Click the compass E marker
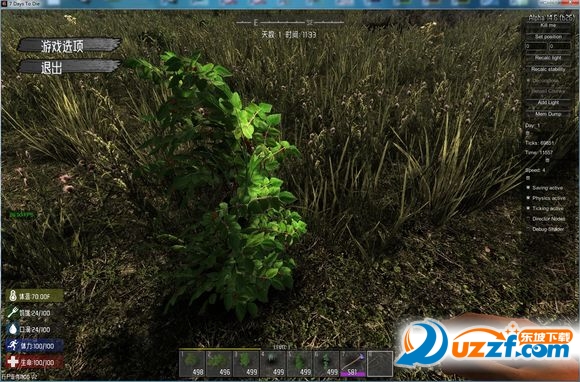Image resolution: width=580 pixels, height=382 pixels. point(255,23)
